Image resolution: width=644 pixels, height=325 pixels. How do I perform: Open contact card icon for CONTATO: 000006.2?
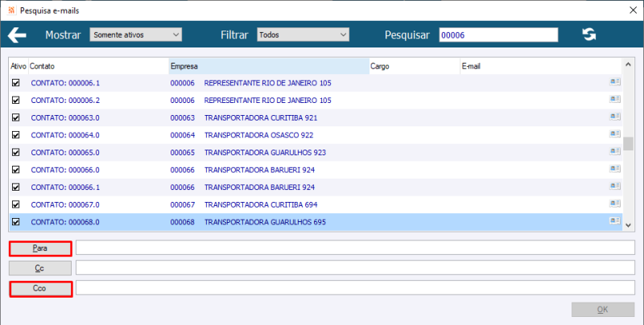614,99
